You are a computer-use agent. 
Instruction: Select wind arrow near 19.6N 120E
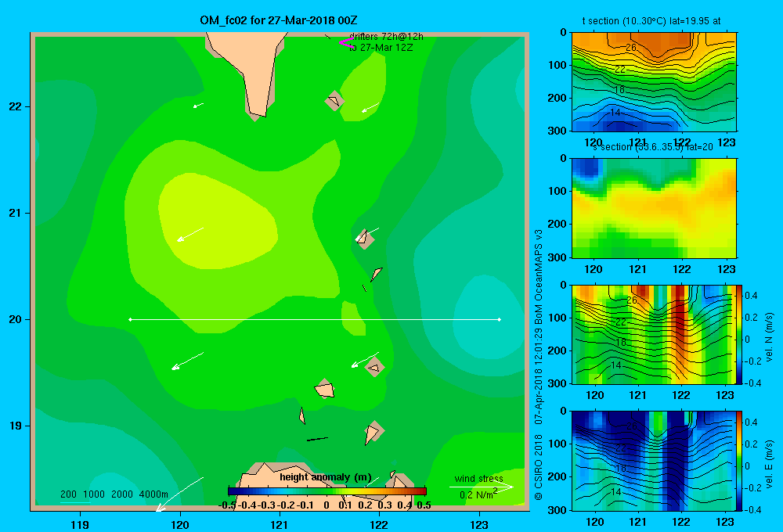tap(187, 361)
